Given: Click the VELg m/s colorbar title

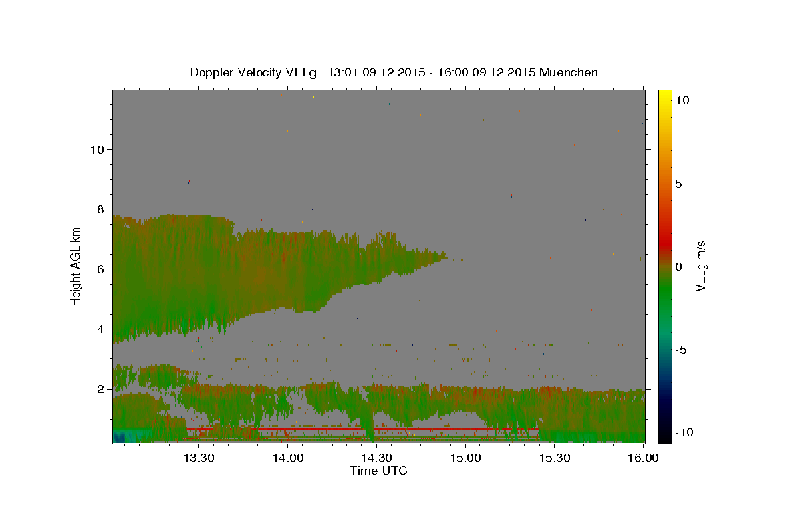Looking at the screenshot, I should [700, 266].
